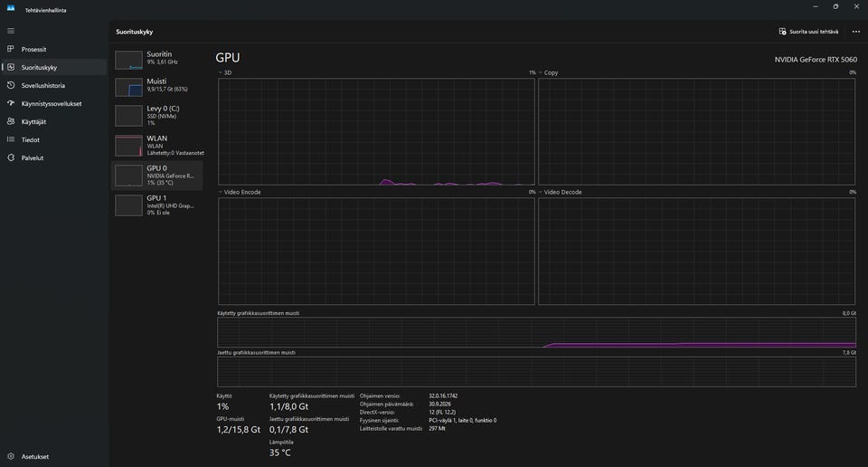This screenshot has width=868, height=467.
Task: Open the hamburger navigation menu
Action: point(11,31)
